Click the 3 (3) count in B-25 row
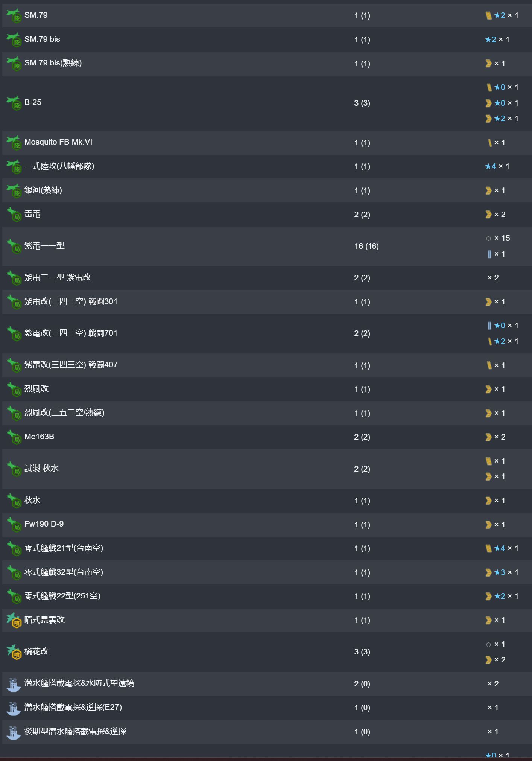The image size is (532, 761). [x=362, y=103]
